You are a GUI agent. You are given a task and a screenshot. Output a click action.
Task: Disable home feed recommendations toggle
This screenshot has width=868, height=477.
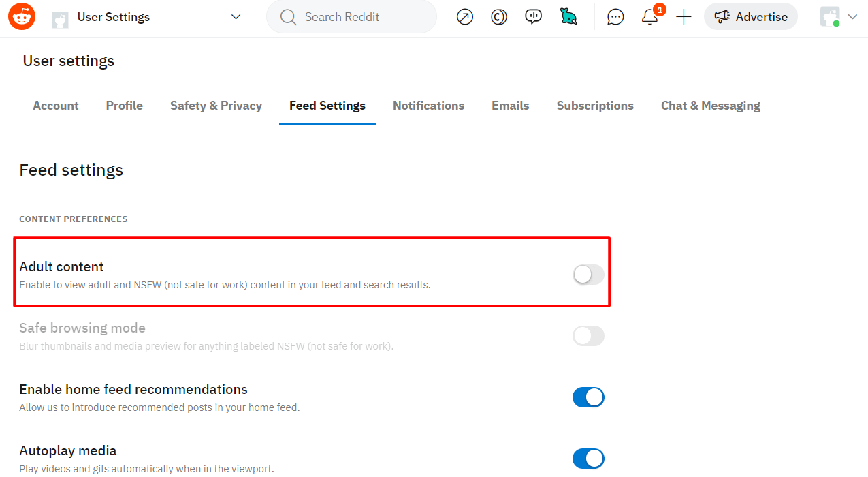pyautogui.click(x=588, y=397)
